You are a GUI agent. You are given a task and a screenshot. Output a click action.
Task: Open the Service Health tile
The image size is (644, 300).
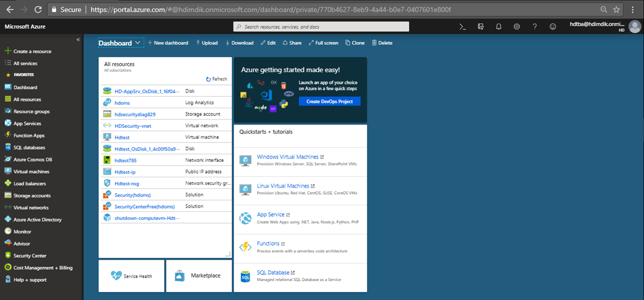click(x=131, y=276)
